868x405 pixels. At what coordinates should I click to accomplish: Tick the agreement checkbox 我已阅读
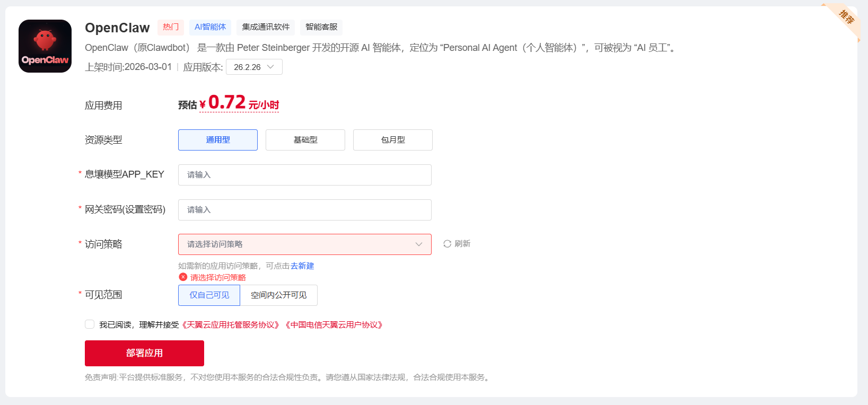tap(90, 324)
